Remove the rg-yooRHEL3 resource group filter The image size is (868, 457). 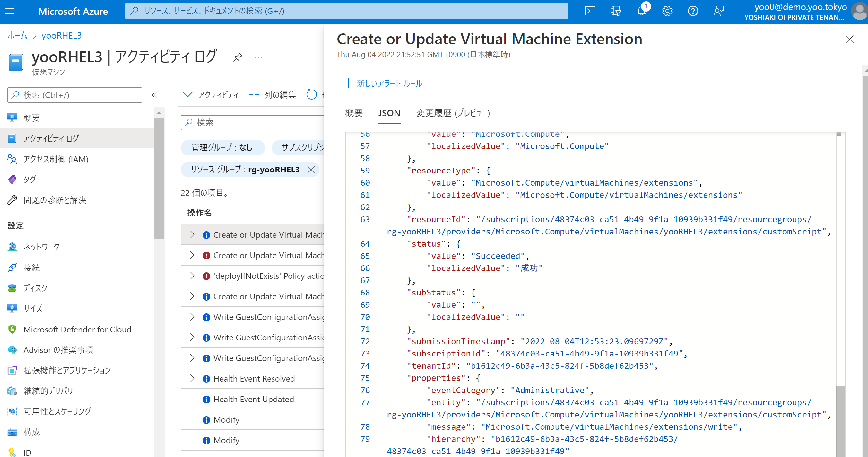[311, 170]
